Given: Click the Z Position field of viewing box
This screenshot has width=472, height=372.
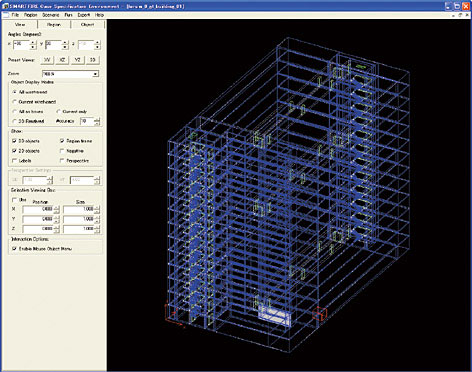Looking at the screenshot, I should [x=38, y=229].
